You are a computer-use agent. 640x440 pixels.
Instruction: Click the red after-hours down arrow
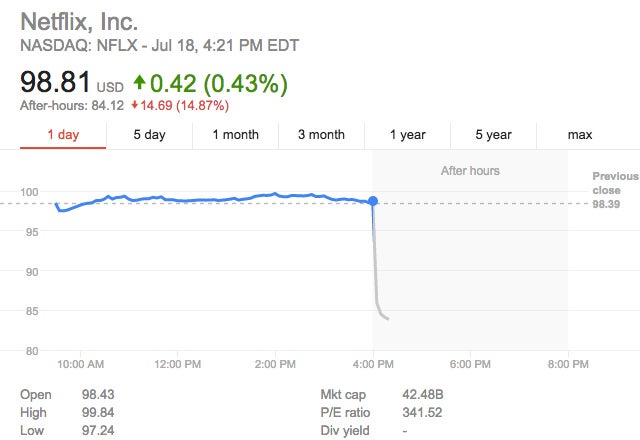(134, 106)
